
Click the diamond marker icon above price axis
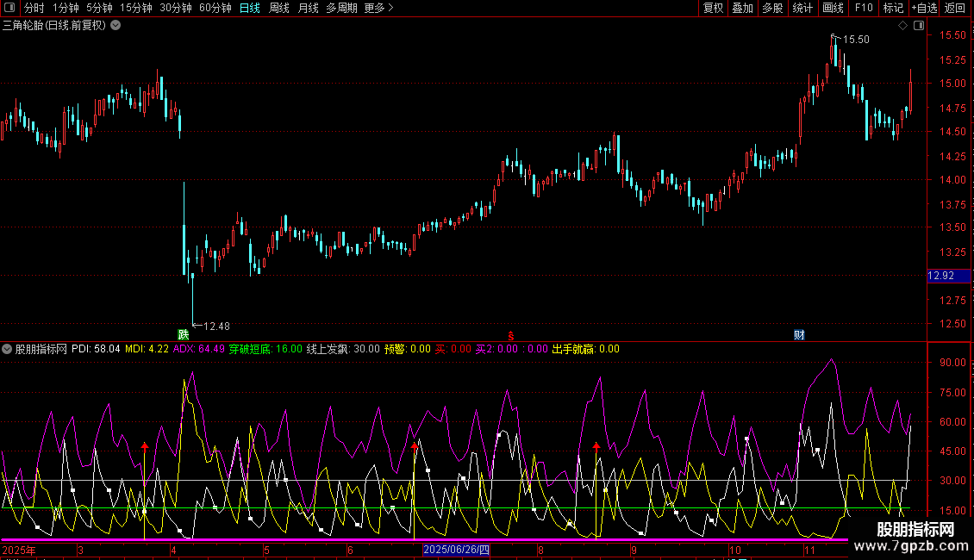902,25
